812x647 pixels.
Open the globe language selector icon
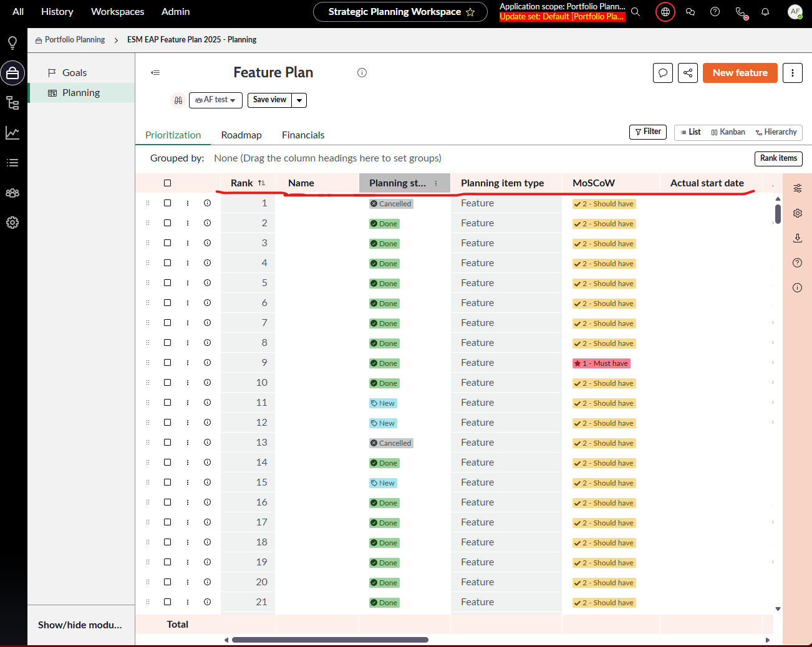point(665,12)
